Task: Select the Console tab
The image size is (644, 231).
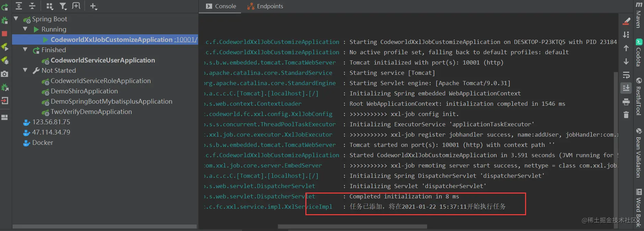Action: click(x=221, y=6)
